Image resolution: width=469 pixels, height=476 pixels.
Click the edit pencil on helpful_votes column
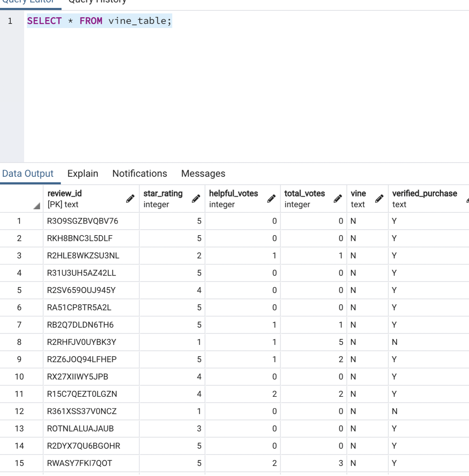point(271,198)
